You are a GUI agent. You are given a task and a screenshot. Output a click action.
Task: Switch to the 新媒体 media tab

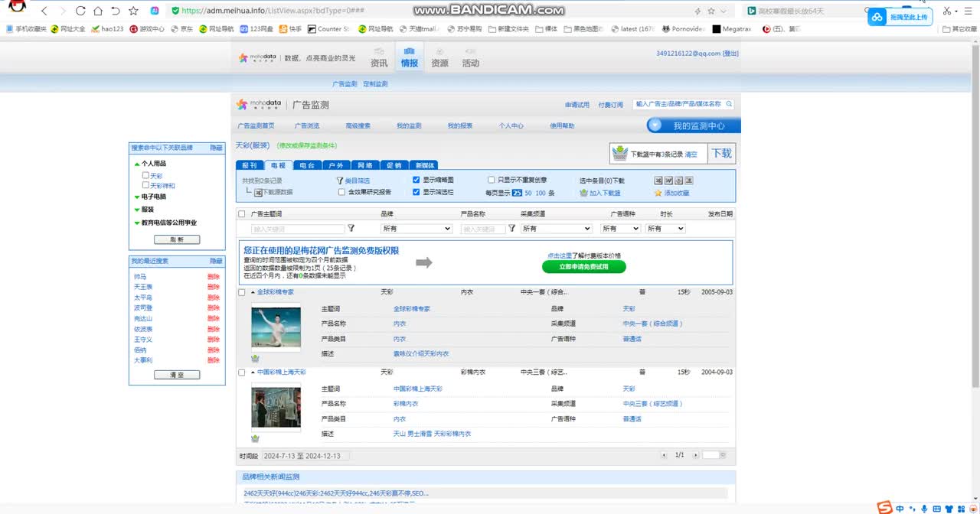(x=424, y=165)
